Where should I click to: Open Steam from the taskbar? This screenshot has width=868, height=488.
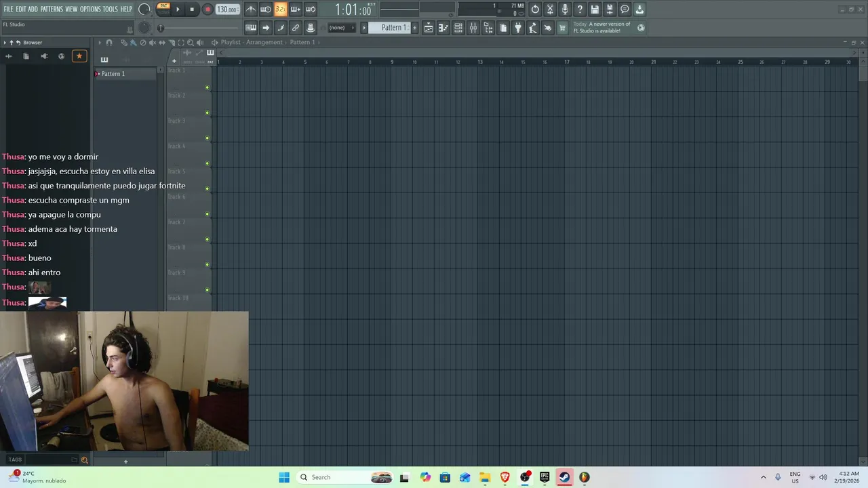coord(564,477)
